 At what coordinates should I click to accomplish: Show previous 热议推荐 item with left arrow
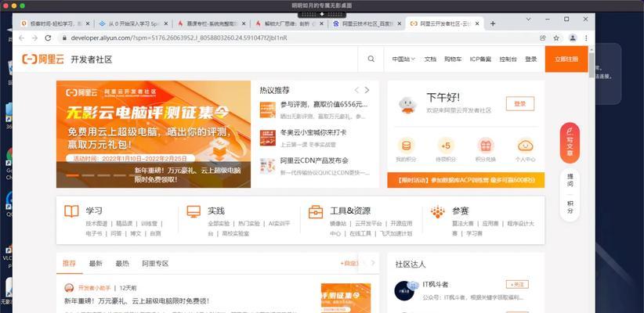(x=356, y=90)
